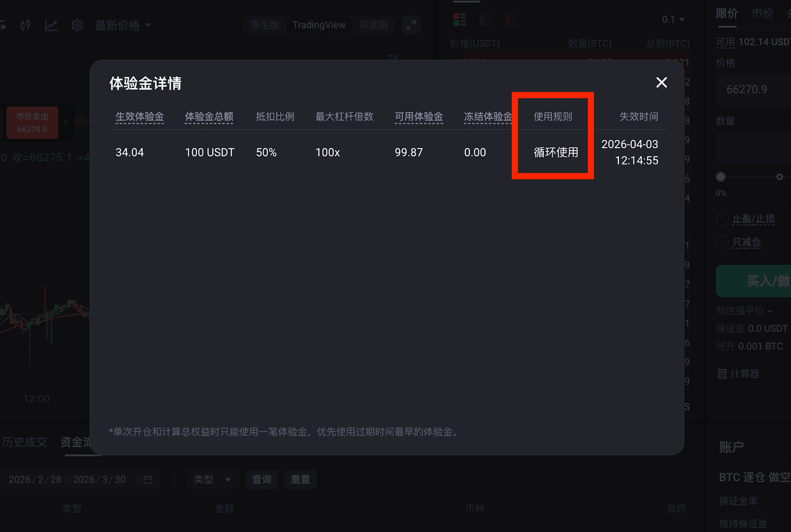This screenshot has height=532, width=791.
Task: Open the chart settings gear icon
Action: (77, 25)
